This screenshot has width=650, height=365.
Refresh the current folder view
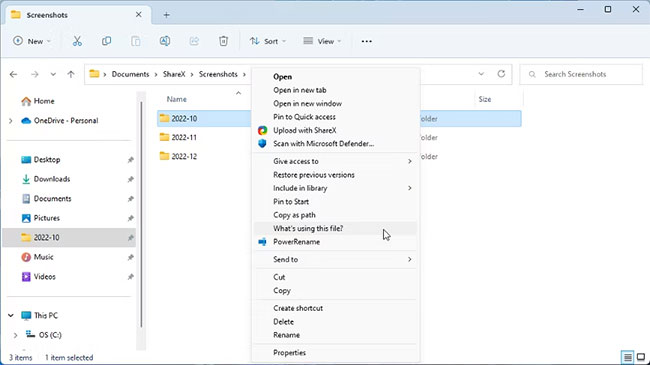(501, 74)
